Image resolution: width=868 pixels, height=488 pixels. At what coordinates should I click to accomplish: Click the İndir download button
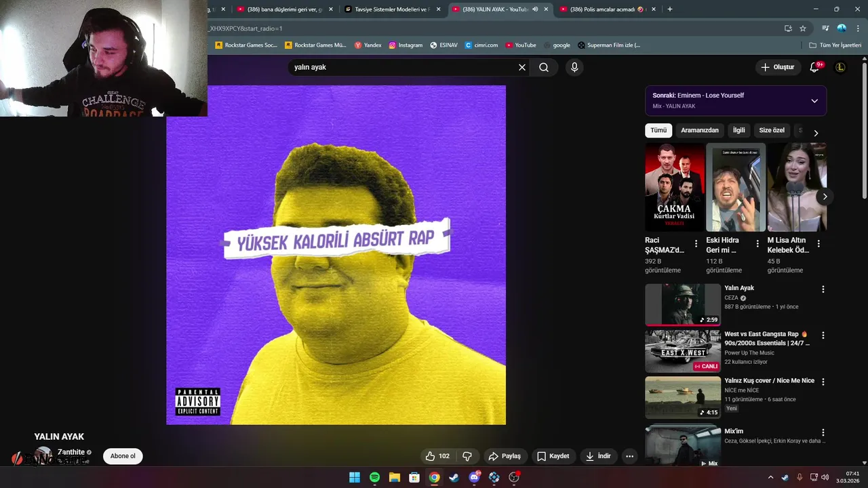599,456
